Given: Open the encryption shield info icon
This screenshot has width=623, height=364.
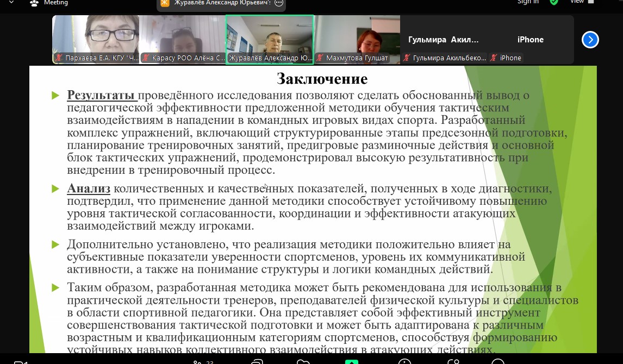Looking at the screenshot, I should click(x=553, y=2).
